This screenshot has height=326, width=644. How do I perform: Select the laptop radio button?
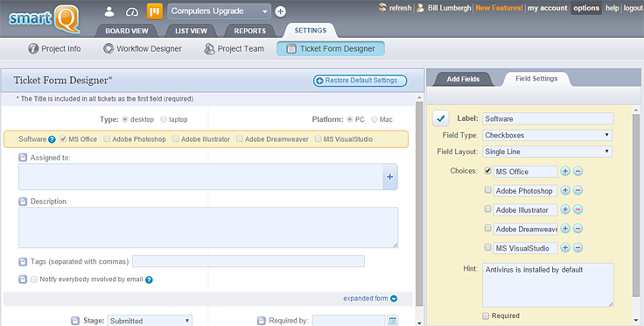point(164,119)
